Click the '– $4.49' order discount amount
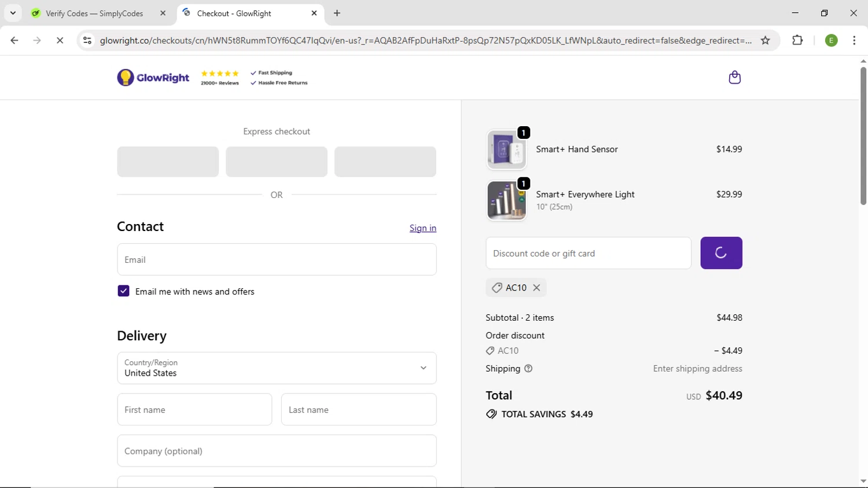 pos(728,351)
